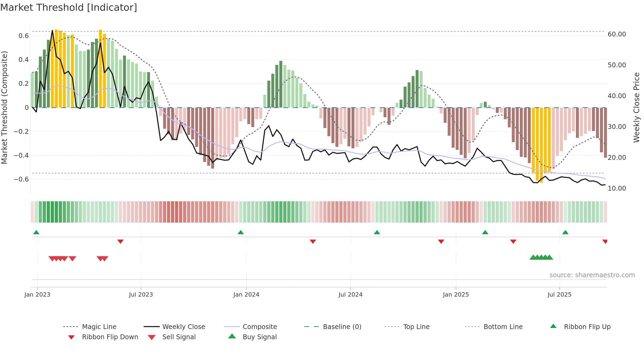Click the 10.00 price axis label
The image size is (644, 362).
(x=617, y=189)
